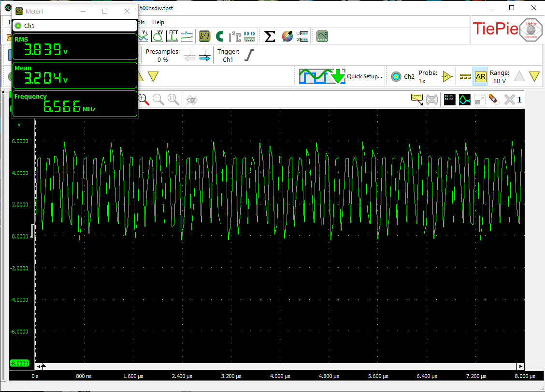Create a new Yt graph
The height and width of the screenshot is (392, 545).
tap(143, 36)
